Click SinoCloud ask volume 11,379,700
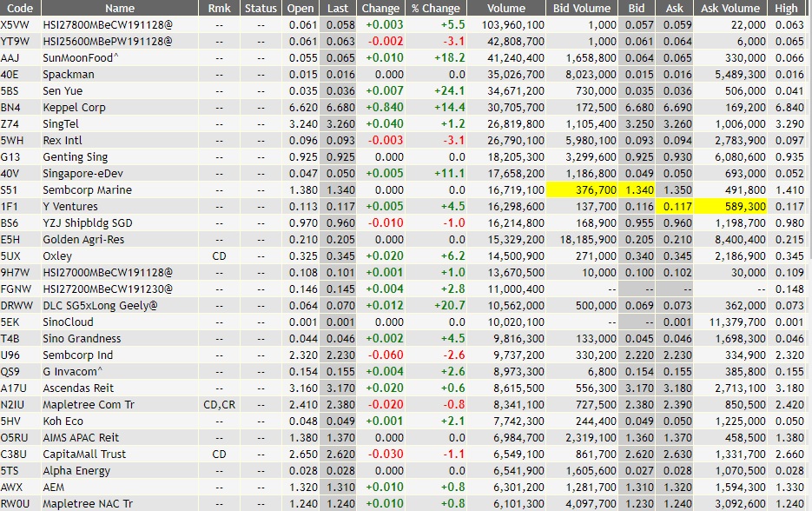Screen dimensions: 812x511 click(737, 322)
